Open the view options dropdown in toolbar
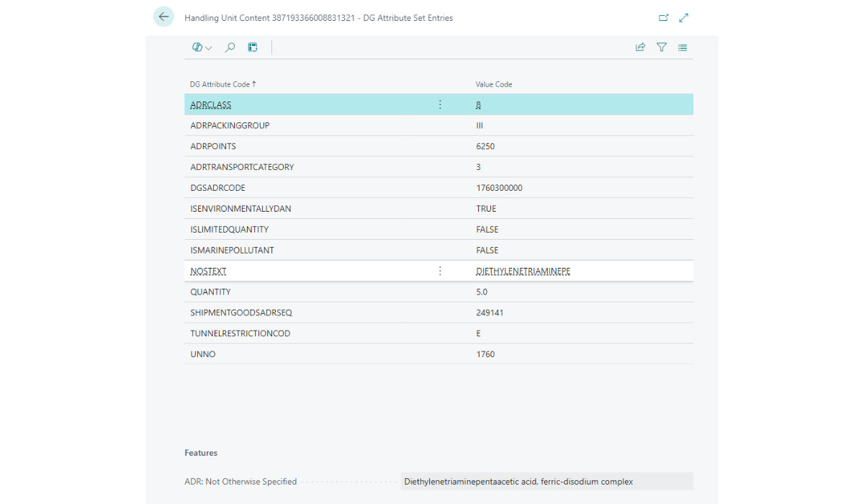The image size is (864, 504). tap(202, 48)
